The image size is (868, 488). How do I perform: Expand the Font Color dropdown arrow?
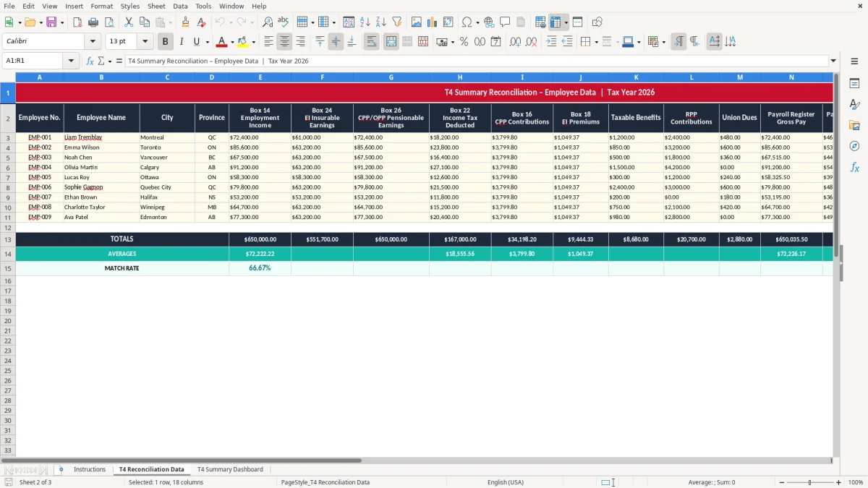point(232,42)
